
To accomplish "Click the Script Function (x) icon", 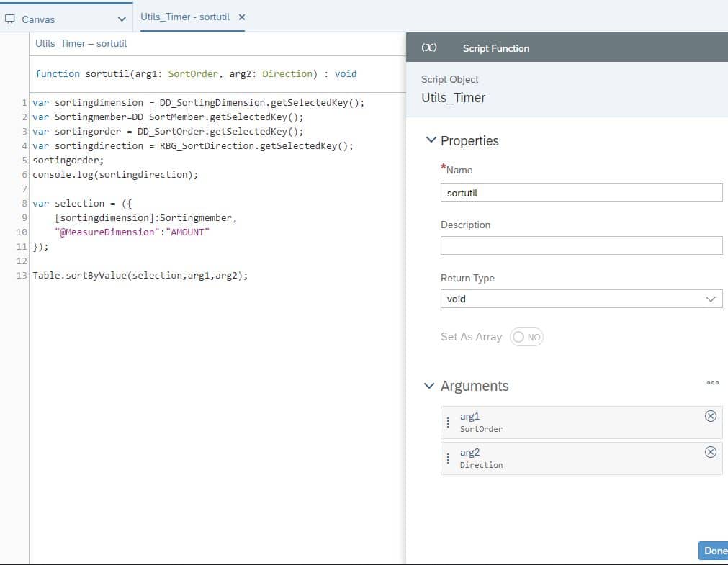I will point(429,48).
